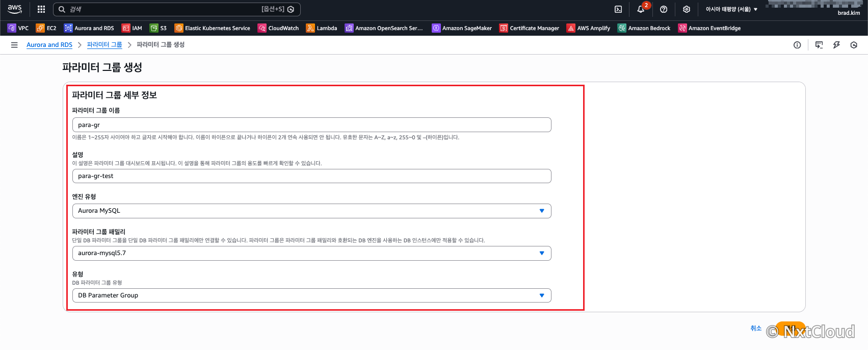Open the services grid menu
Viewport: 868px width, 350px height.
pyautogui.click(x=41, y=9)
